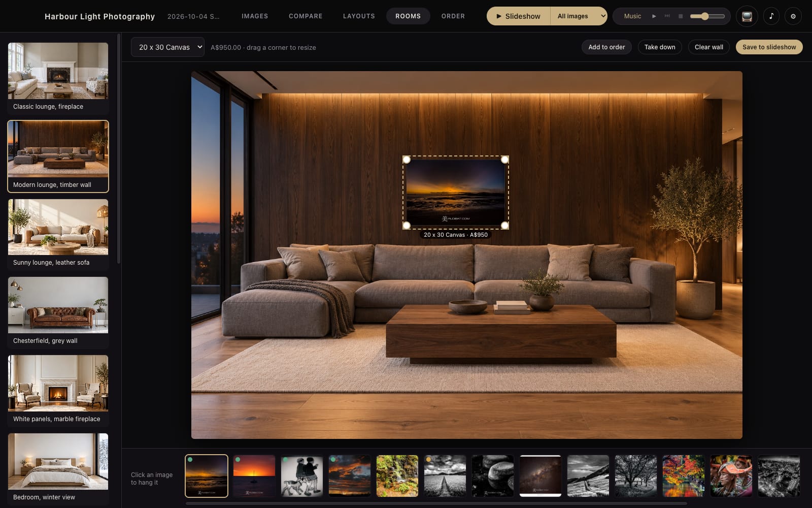Start the slideshow with the play button
Screen dimensions: 812x508
518,16
